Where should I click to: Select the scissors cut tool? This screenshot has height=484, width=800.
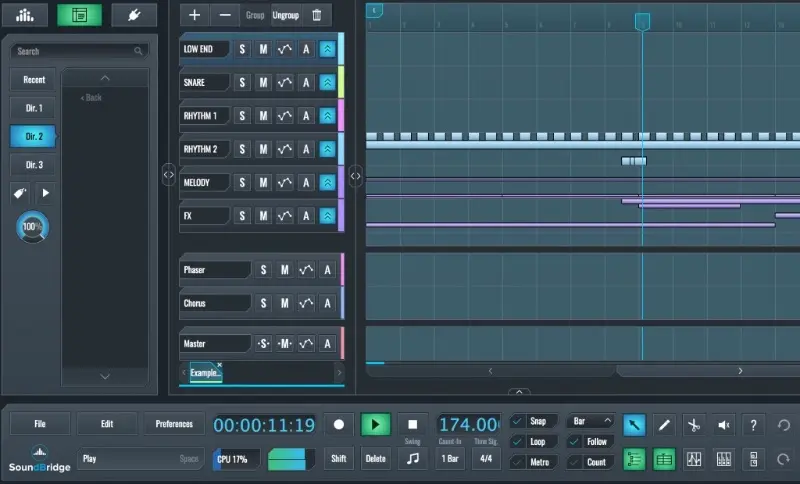click(693, 425)
